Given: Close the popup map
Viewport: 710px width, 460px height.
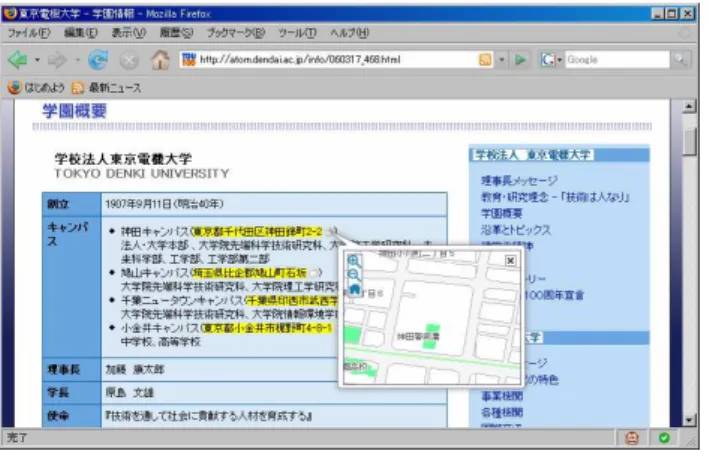Looking at the screenshot, I should pos(510,260).
